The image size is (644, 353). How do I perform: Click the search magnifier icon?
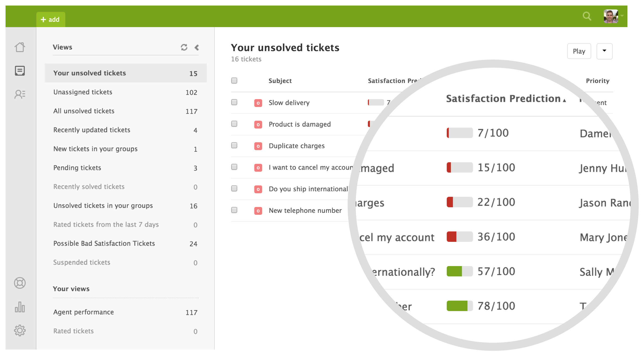[x=587, y=16]
